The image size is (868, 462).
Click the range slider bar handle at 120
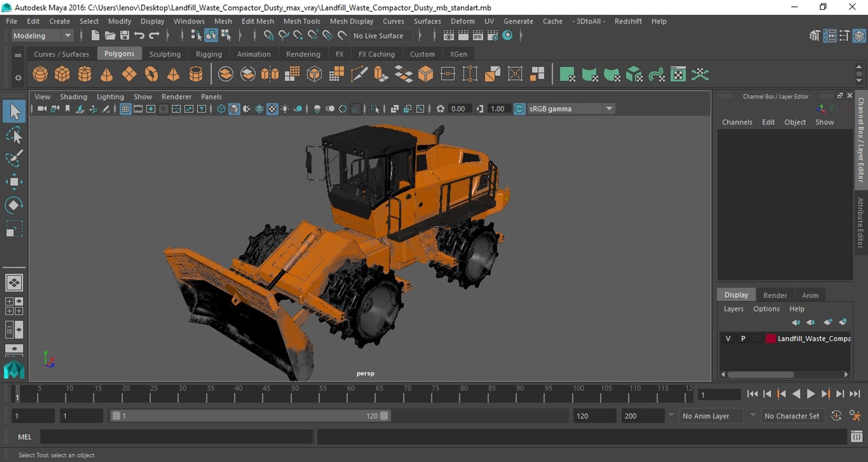pos(384,416)
